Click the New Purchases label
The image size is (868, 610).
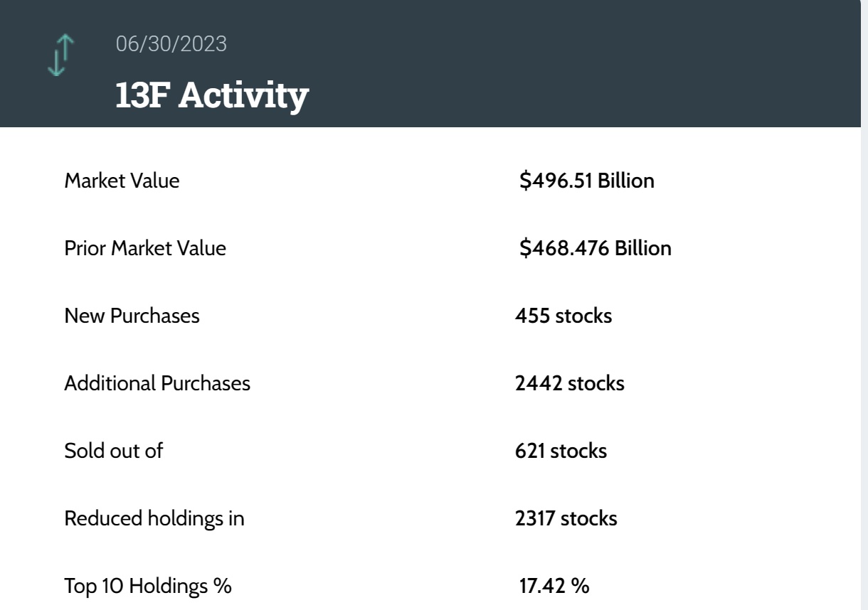point(132,316)
